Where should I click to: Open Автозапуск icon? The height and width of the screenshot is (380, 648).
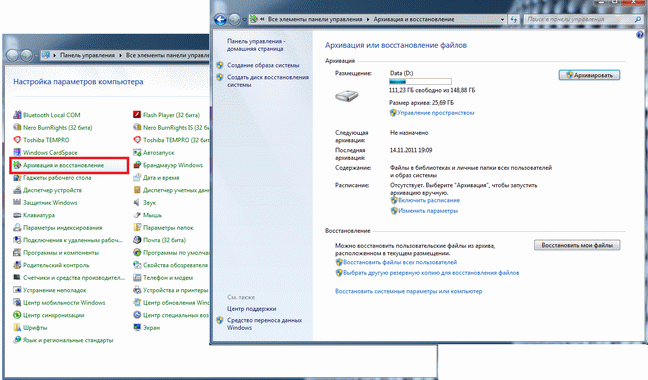point(137,152)
